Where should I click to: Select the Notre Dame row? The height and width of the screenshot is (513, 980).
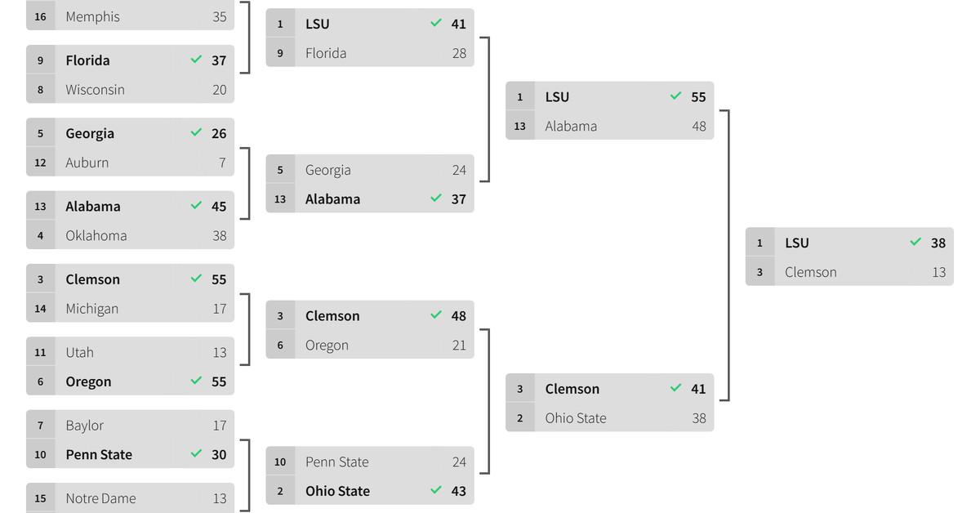tap(130, 498)
